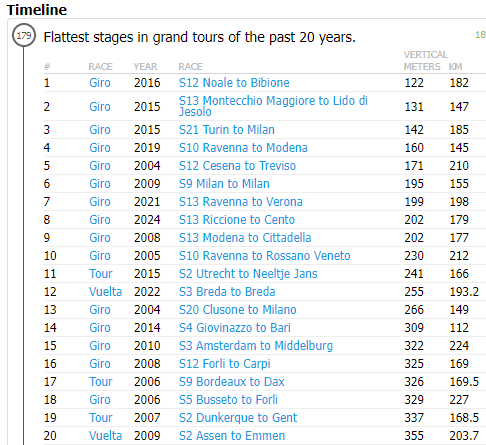Click the Tour link in row 11
Viewport: 486px width, 445px height.
(x=101, y=274)
